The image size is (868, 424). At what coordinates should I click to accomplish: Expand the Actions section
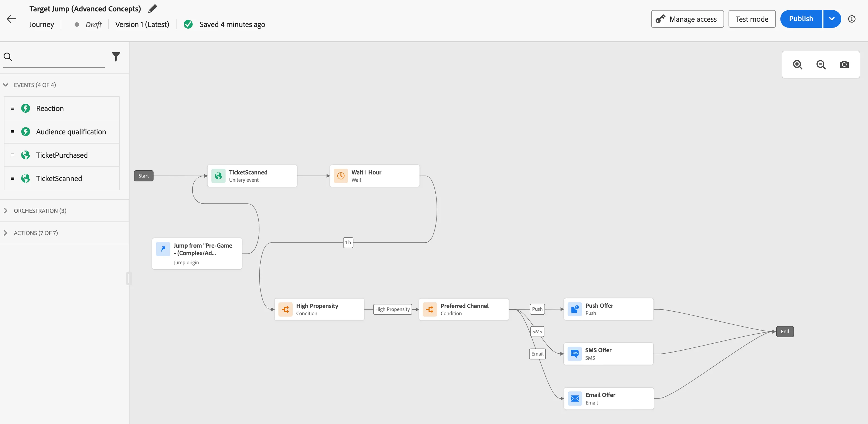click(6, 233)
